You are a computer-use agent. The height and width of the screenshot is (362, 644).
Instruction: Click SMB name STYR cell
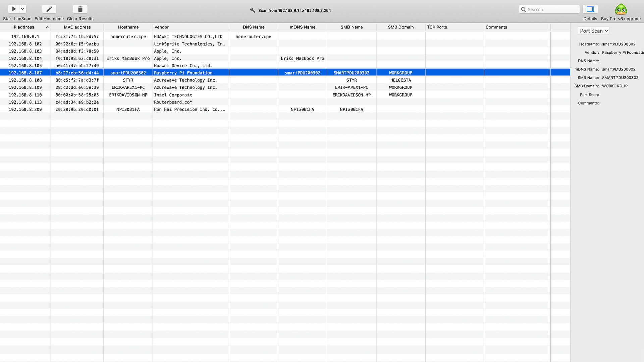pos(352,80)
